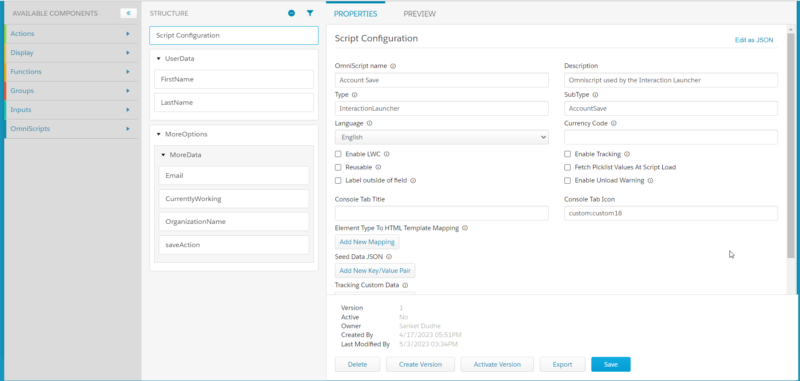Expand the OmniScripts component category
Viewport: 800px width, 381px height.
point(70,129)
